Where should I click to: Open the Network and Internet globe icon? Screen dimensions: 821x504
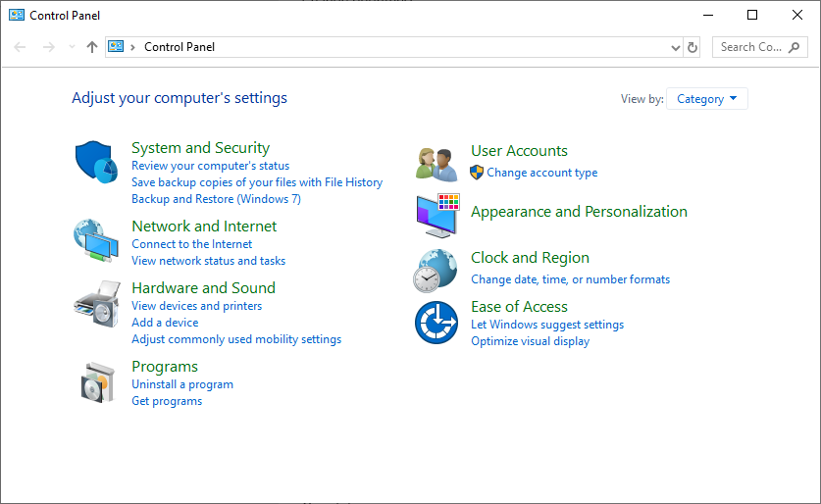point(95,239)
